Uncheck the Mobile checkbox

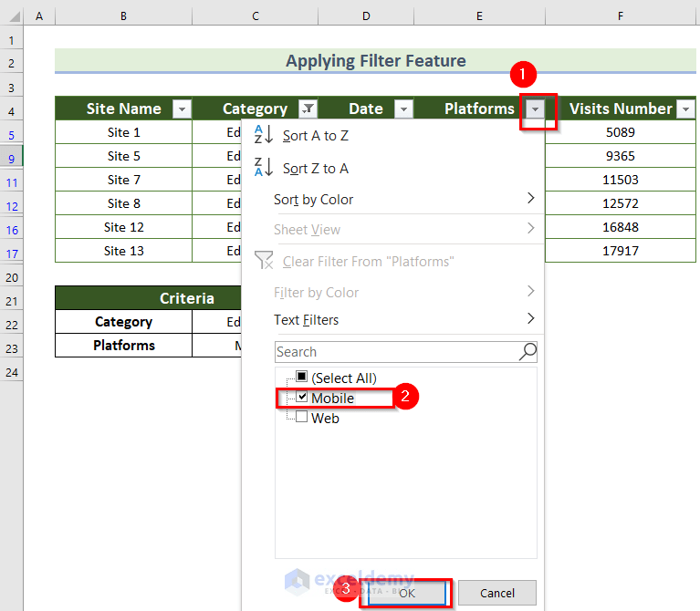tap(302, 397)
